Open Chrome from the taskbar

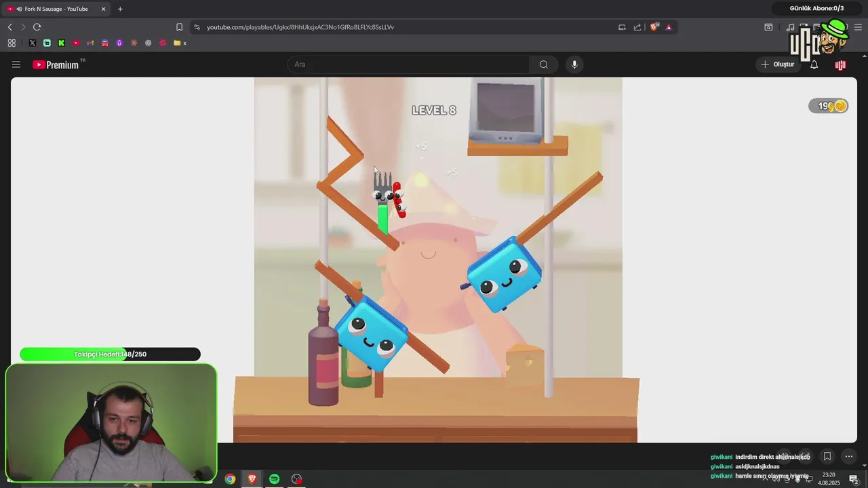tap(230, 479)
